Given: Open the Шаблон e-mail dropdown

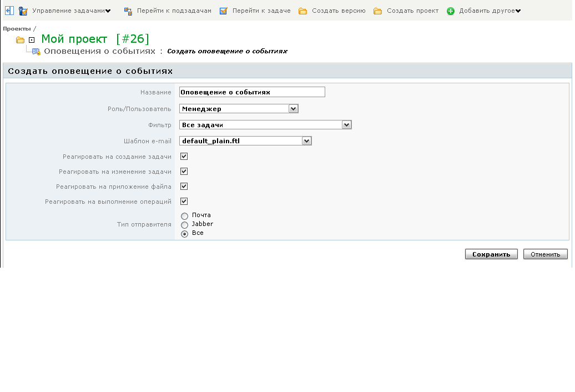Looking at the screenshot, I should [245, 141].
